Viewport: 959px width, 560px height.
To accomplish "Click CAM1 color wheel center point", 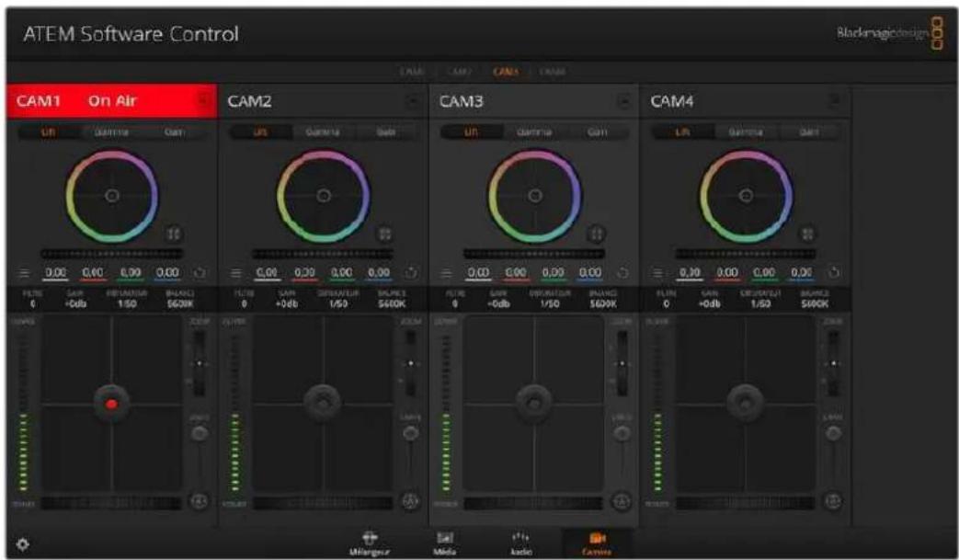I will [112, 196].
